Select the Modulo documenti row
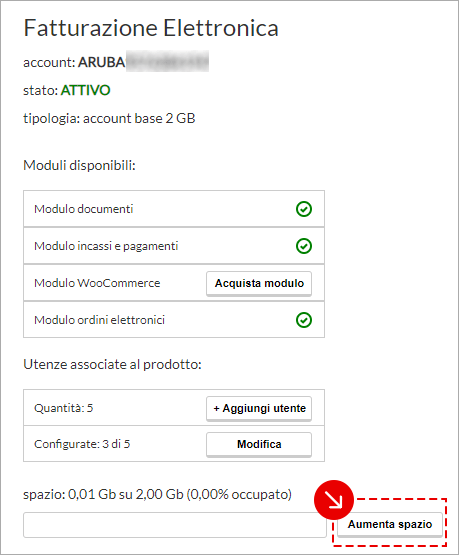The height and width of the screenshot is (555, 459). 174,209
